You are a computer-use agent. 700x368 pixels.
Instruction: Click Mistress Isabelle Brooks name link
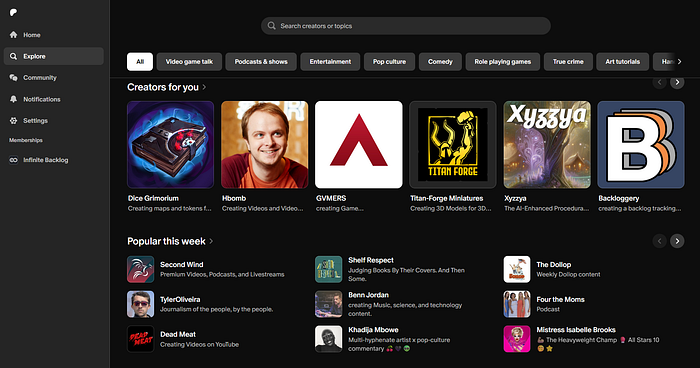576,330
